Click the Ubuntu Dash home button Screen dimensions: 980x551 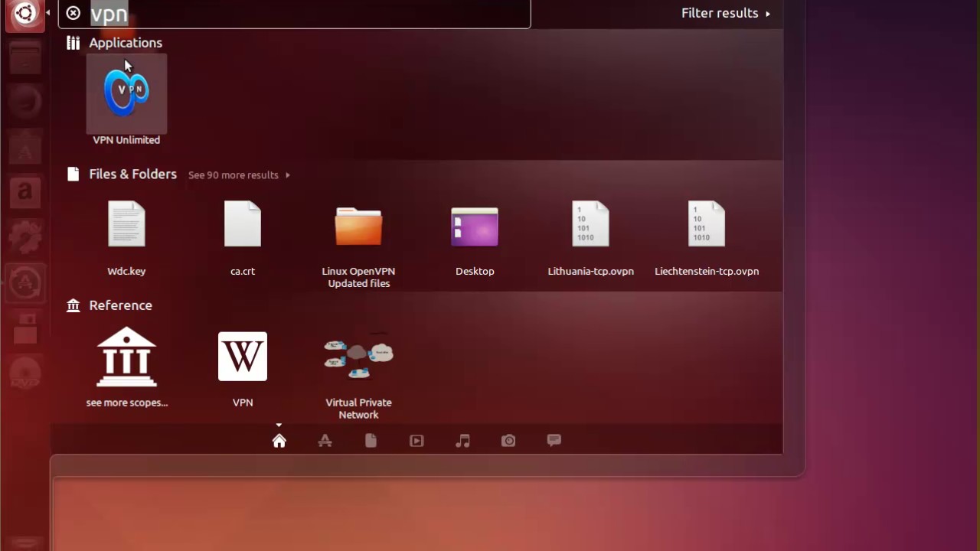click(25, 14)
